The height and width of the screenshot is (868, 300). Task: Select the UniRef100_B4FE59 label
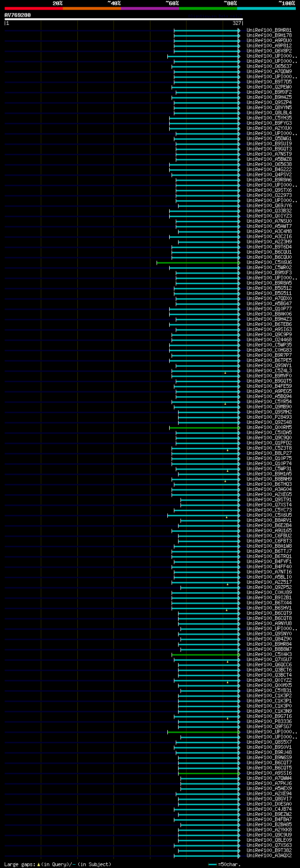(269, 386)
